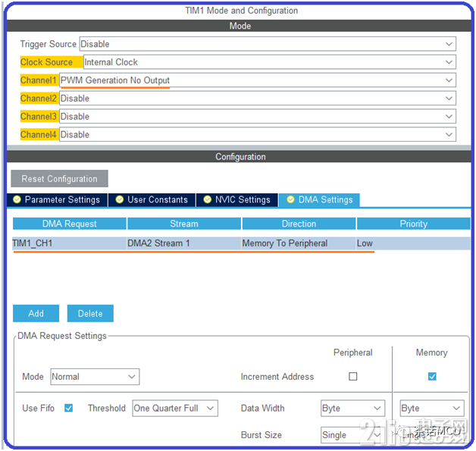Image resolution: width=476 pixels, height=451 pixels.
Task: Click the User Constants check icon
Action: (120, 199)
